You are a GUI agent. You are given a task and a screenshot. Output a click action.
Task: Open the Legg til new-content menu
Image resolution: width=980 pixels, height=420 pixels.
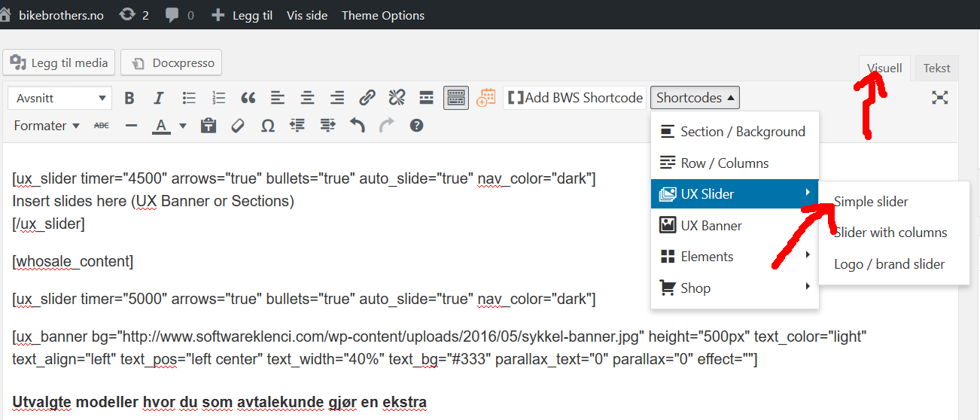[242, 15]
